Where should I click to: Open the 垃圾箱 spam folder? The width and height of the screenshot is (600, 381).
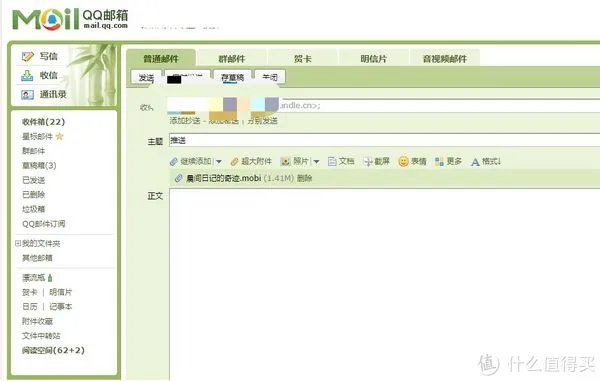coord(34,209)
